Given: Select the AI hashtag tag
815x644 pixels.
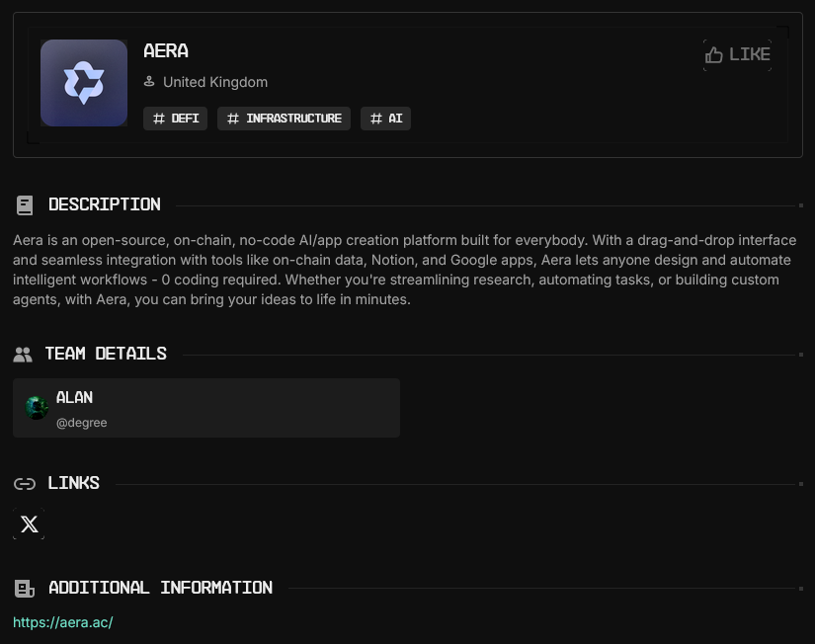Looking at the screenshot, I should coord(385,119).
